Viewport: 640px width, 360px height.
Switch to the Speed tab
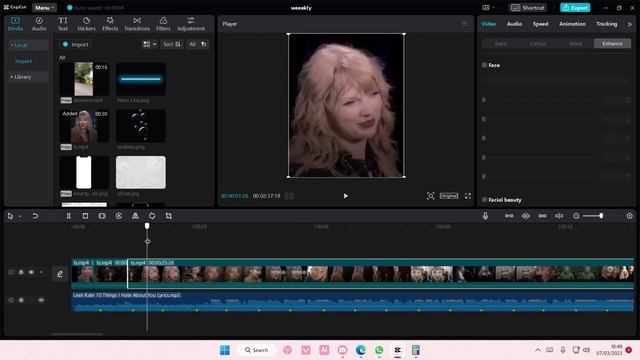pos(540,24)
